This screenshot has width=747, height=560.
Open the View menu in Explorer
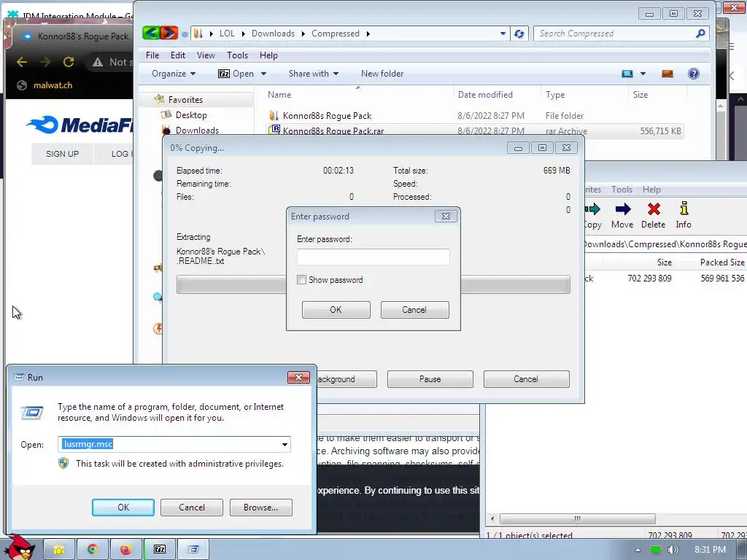pos(206,55)
